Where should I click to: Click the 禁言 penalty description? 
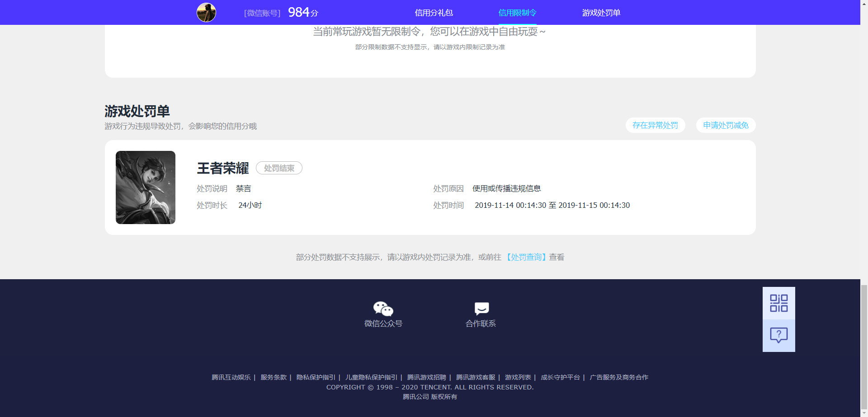pos(243,188)
